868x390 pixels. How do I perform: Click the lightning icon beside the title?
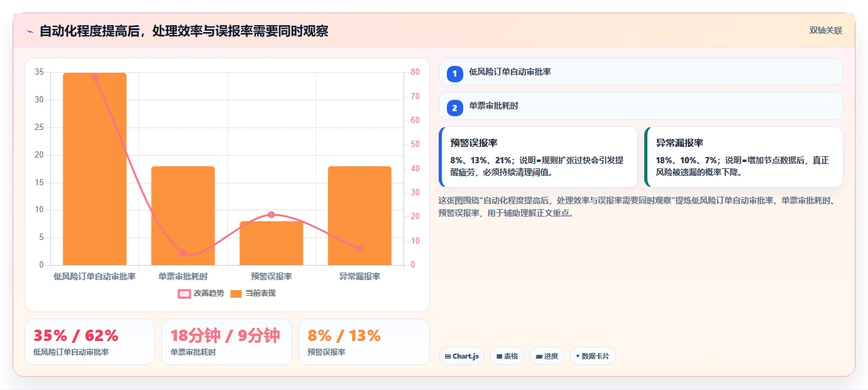(x=30, y=31)
